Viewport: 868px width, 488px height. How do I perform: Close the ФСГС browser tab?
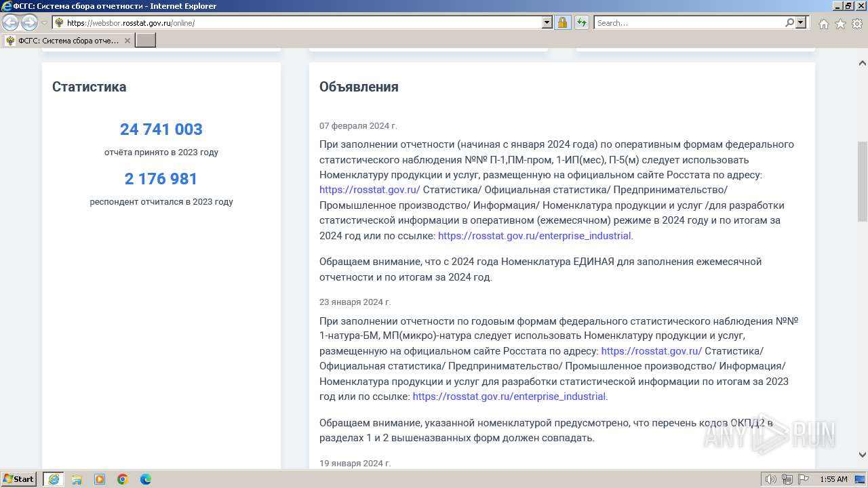pos(127,41)
